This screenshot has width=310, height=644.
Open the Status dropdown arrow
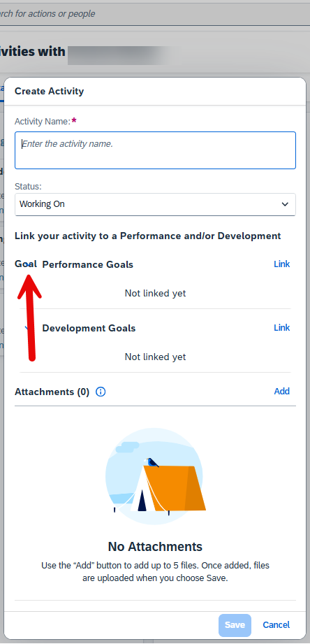tap(285, 204)
